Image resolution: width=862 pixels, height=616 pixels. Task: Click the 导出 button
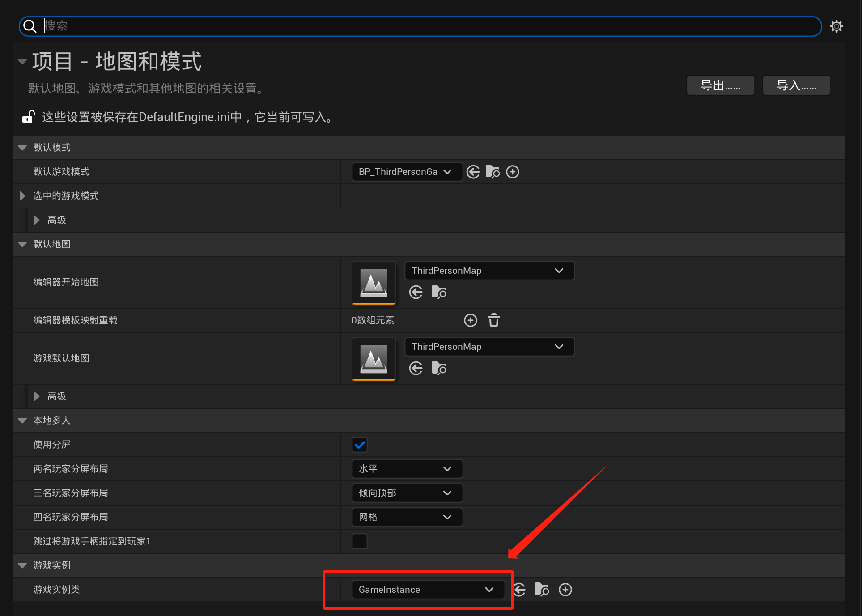pos(720,85)
